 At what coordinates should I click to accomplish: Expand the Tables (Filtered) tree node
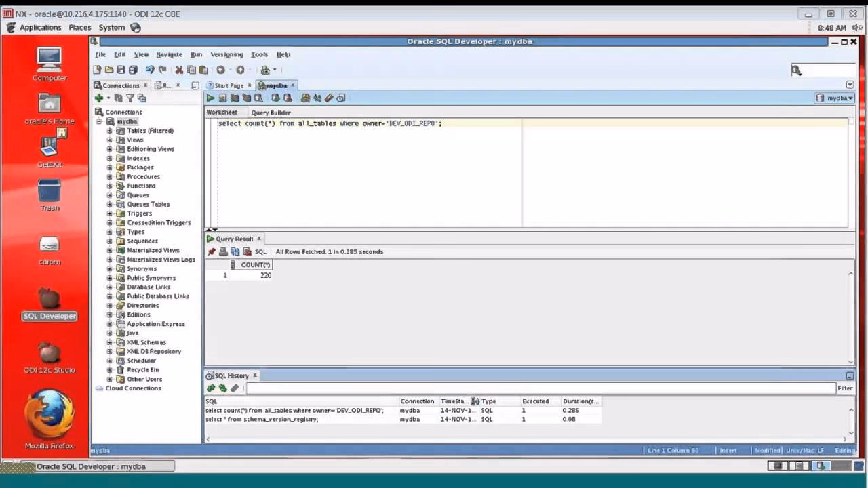[x=110, y=131]
